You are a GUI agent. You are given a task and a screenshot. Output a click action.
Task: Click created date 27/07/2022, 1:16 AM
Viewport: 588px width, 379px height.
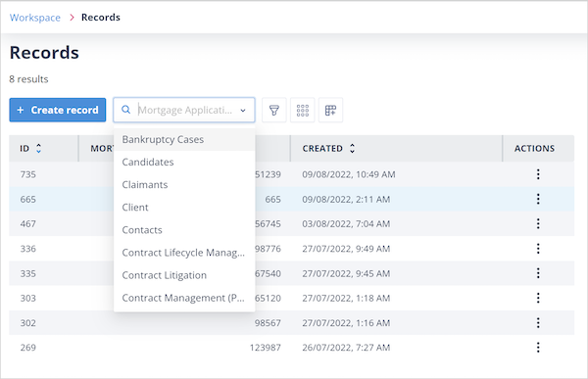[x=346, y=323]
